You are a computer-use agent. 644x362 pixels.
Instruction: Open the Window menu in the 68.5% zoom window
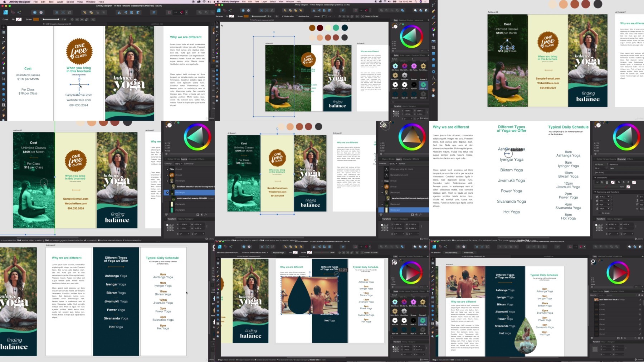(x=91, y=2)
